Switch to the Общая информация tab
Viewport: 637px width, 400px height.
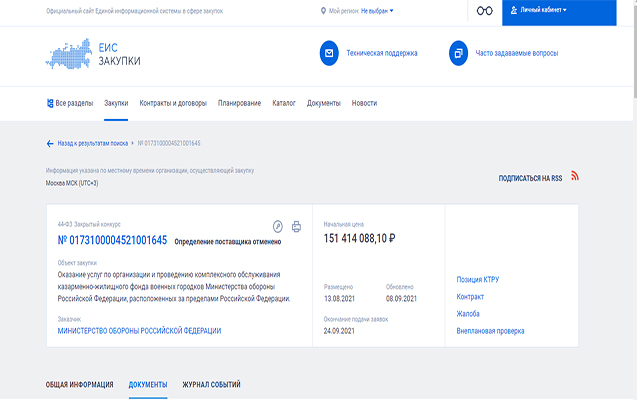[80, 384]
